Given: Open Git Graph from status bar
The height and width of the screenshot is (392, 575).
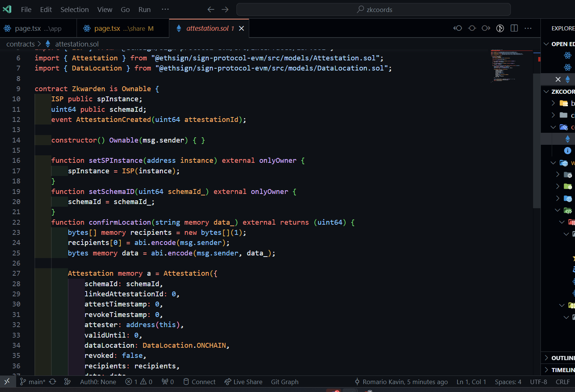Looking at the screenshot, I should (x=285, y=382).
